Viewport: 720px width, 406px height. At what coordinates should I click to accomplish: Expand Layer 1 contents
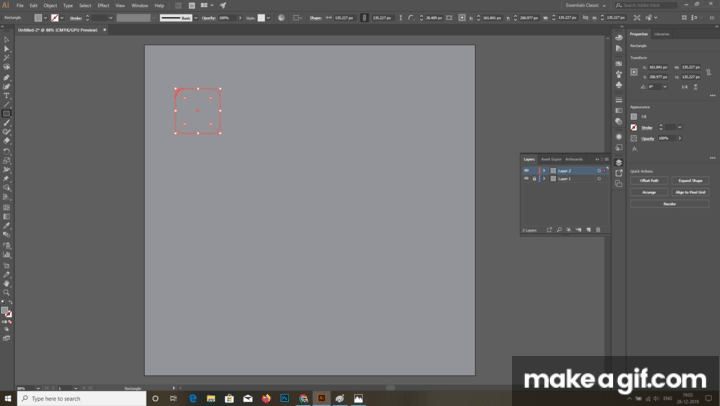pyautogui.click(x=544, y=179)
